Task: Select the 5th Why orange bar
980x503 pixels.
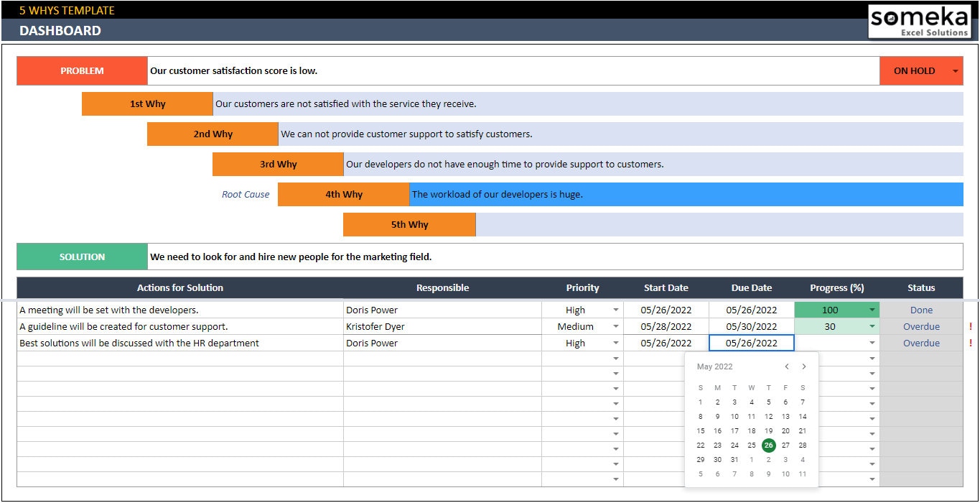Action: (409, 224)
